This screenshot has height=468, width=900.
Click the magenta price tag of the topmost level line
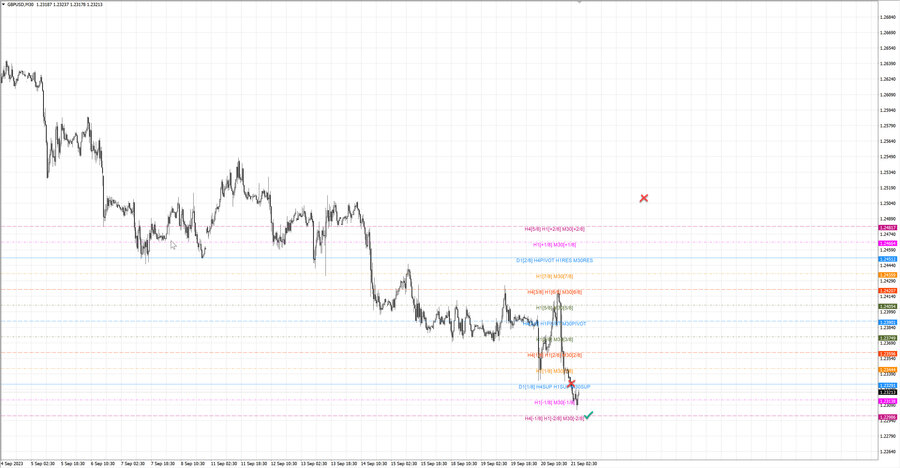tap(888, 227)
